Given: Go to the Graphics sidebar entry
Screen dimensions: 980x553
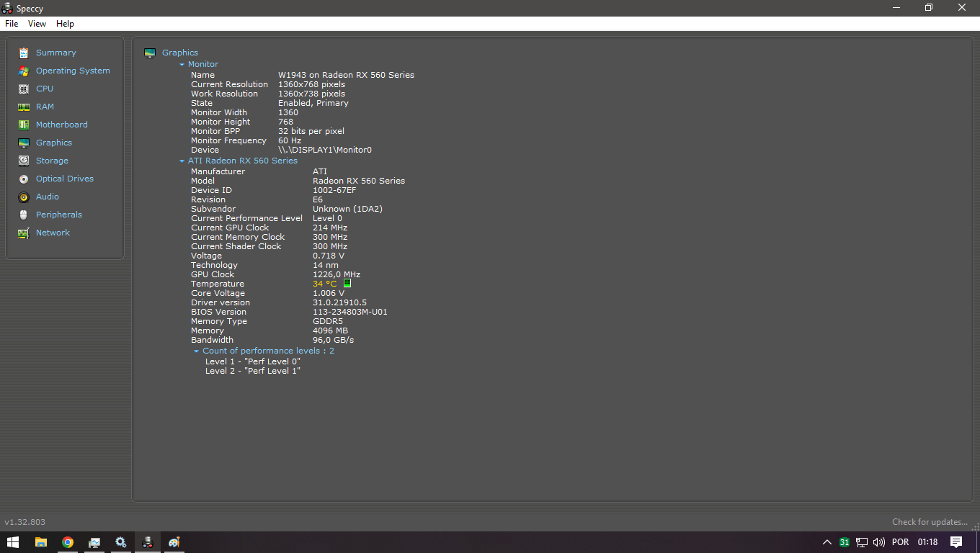Looking at the screenshot, I should point(54,143).
